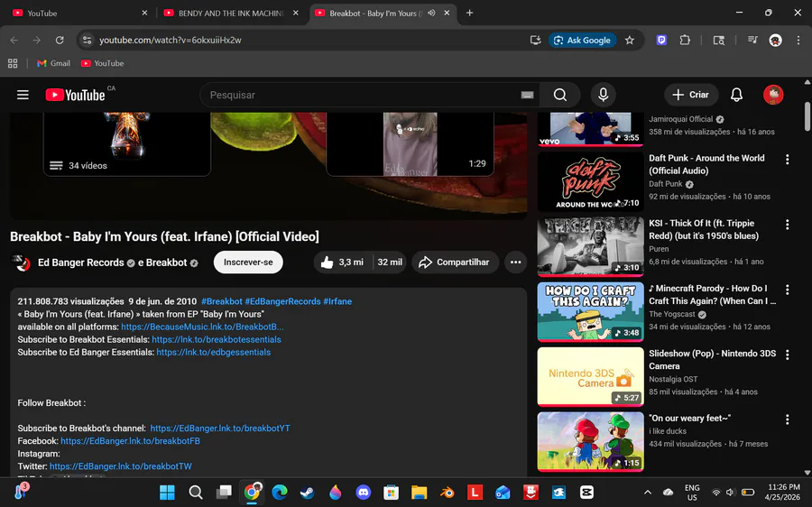Click the Ed Banger Records channel avatar
This screenshot has width=812, height=507.
pos(22,262)
